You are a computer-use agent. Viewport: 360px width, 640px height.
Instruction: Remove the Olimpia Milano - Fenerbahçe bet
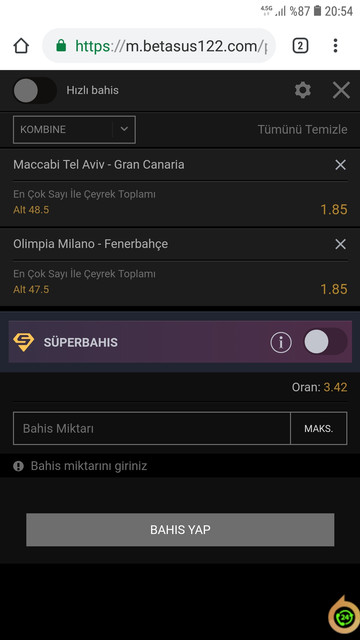340,244
